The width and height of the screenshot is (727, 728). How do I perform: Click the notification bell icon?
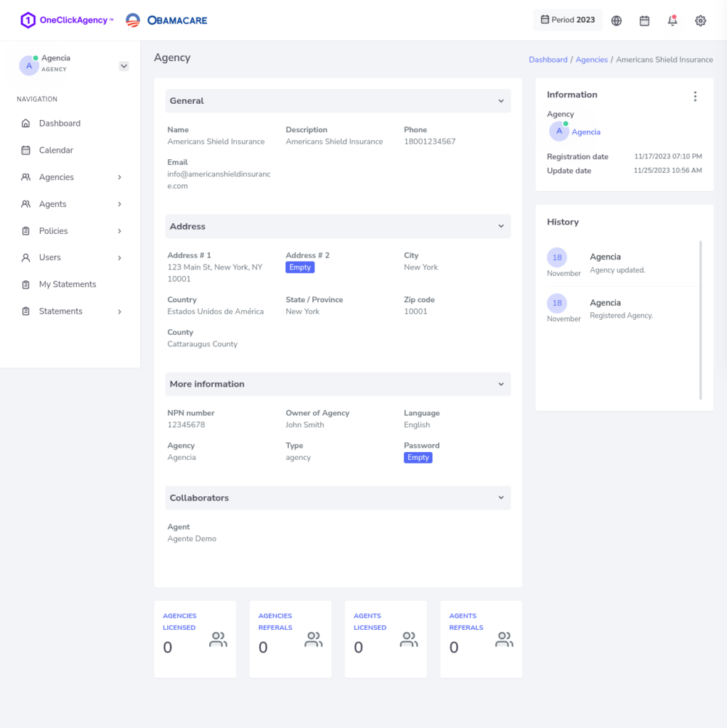coord(672,21)
